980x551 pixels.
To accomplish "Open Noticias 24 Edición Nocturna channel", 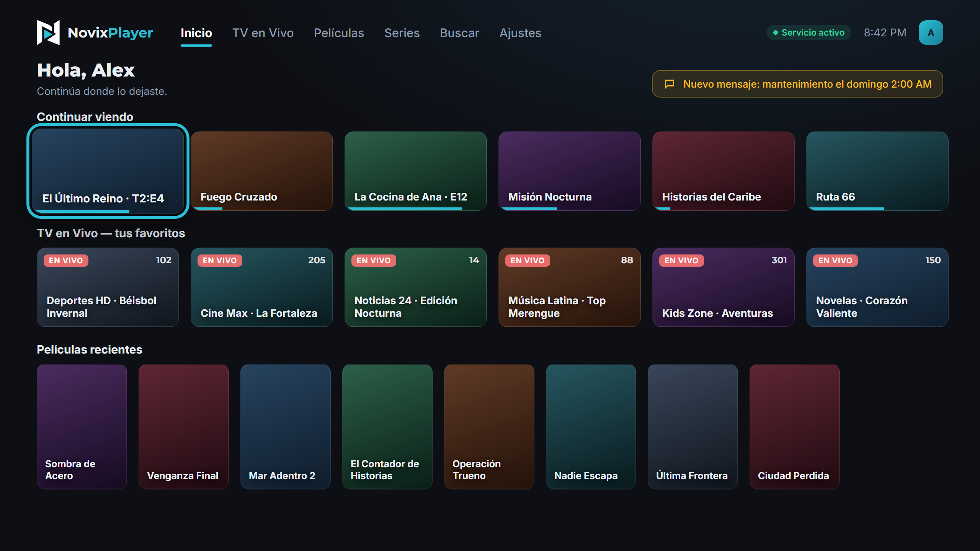I will coord(416,287).
